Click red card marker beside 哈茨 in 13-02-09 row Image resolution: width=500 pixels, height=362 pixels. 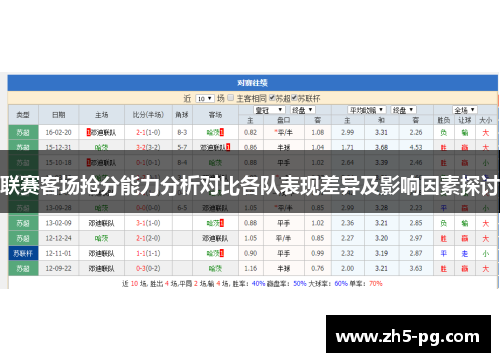(x=222, y=223)
